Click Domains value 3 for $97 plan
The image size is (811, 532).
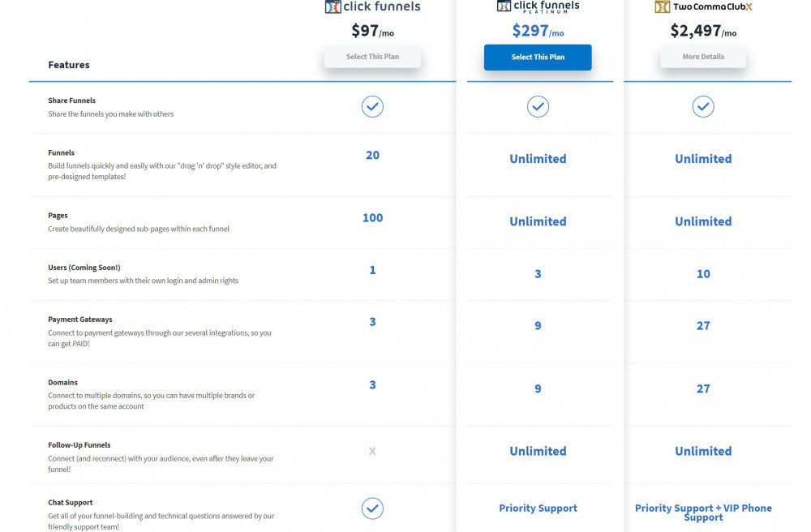pyautogui.click(x=372, y=384)
